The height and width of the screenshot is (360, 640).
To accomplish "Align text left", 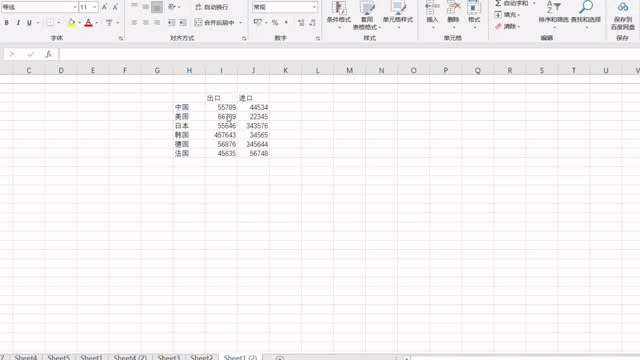I will [134, 23].
